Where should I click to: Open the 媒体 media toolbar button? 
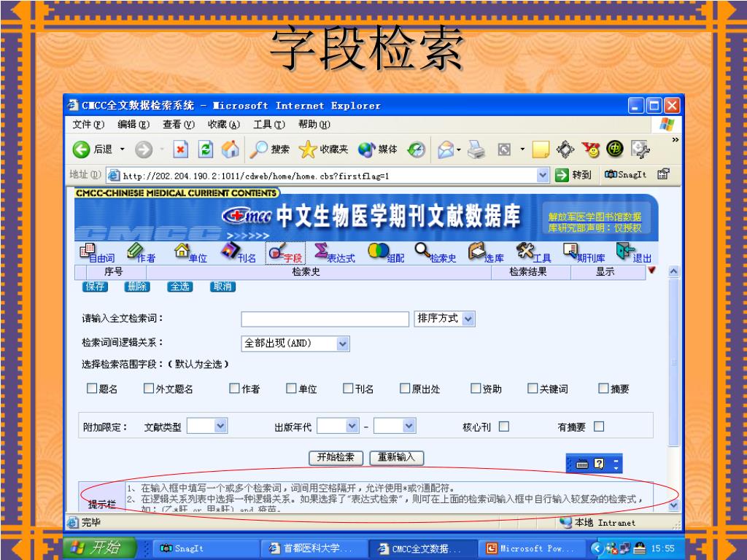378,149
